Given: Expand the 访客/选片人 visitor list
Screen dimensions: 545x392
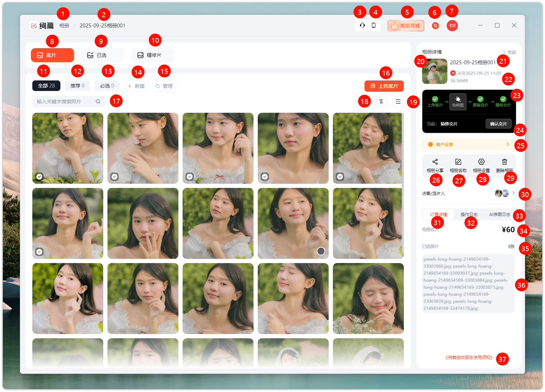Looking at the screenshot, I should (x=513, y=193).
